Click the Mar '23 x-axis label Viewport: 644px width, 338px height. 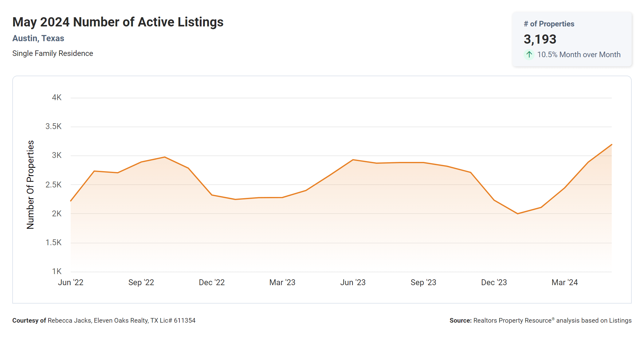pyautogui.click(x=282, y=282)
